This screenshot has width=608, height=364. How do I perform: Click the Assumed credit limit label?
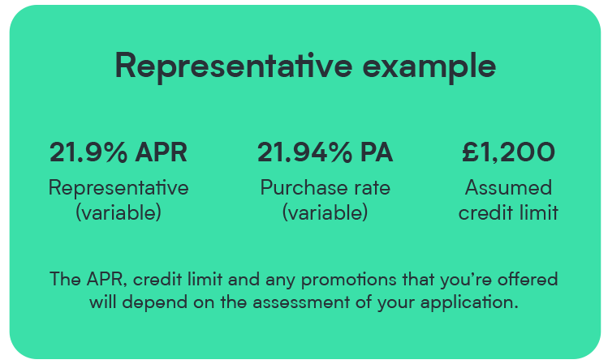(x=508, y=200)
